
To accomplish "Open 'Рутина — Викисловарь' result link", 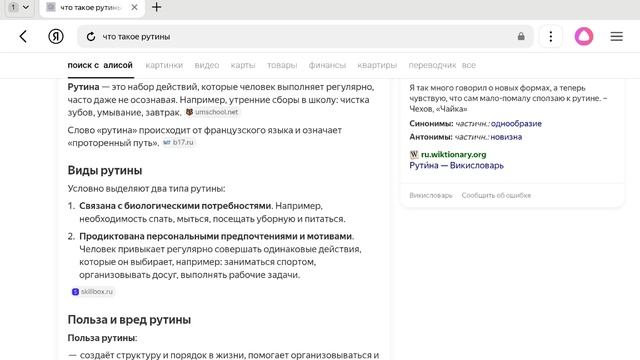I will click(x=456, y=165).
